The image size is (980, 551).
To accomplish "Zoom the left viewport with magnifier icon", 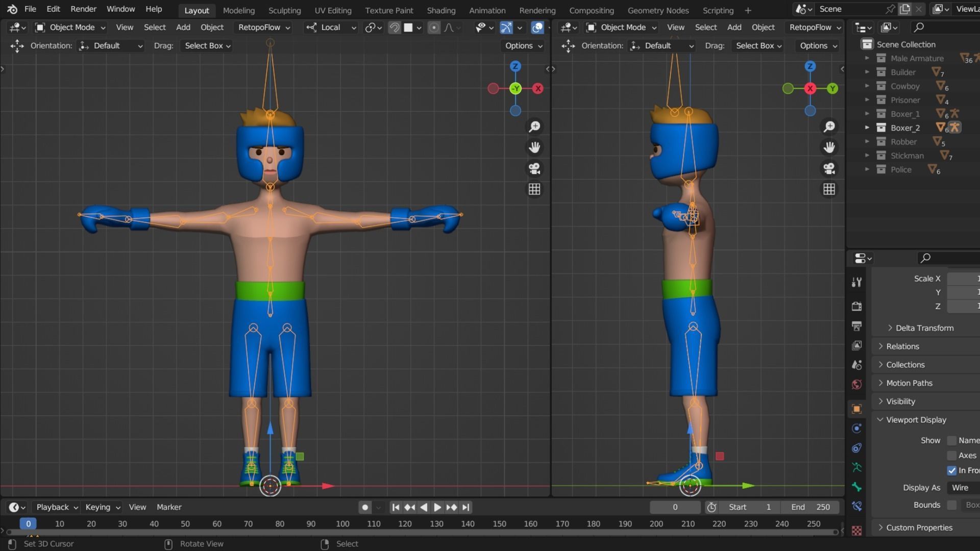I will (534, 127).
